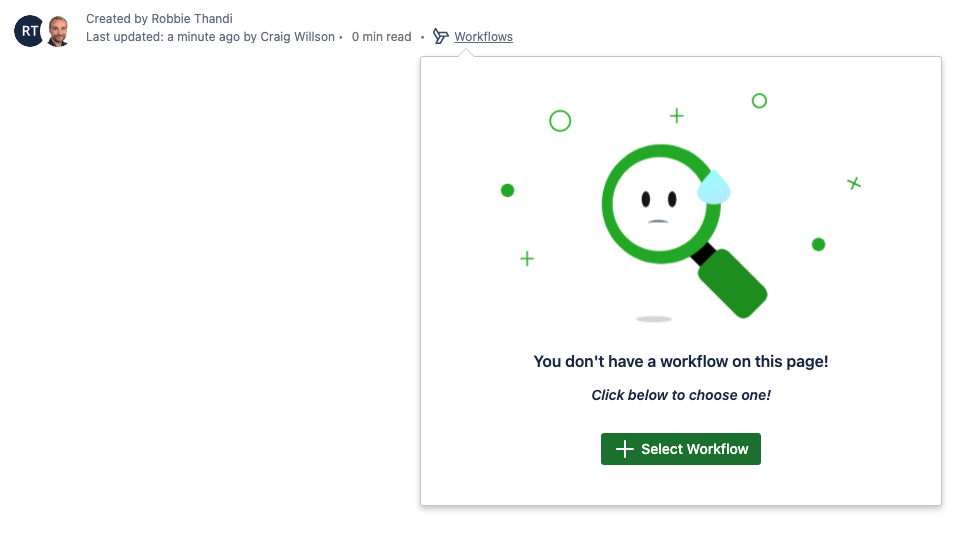Click "Created by Robbie Thandi" text
Screen dimensions: 969x533
coord(159,19)
